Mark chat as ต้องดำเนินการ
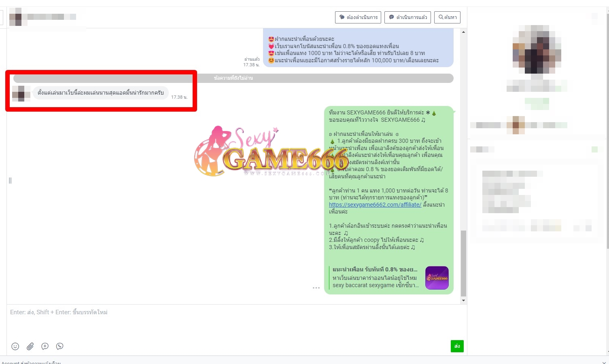Viewport: 609px width, 364px height. [358, 17]
